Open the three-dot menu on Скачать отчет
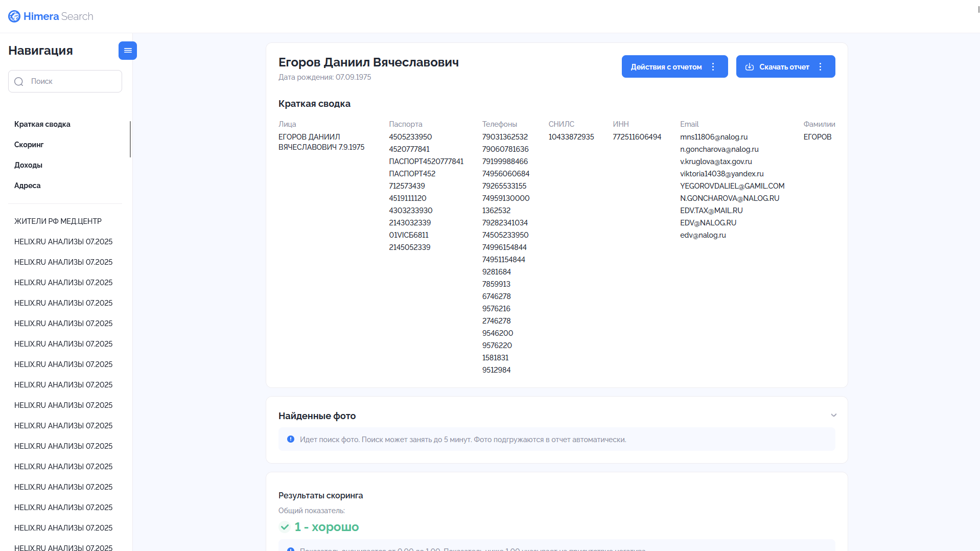The height and width of the screenshot is (551, 980). click(821, 67)
